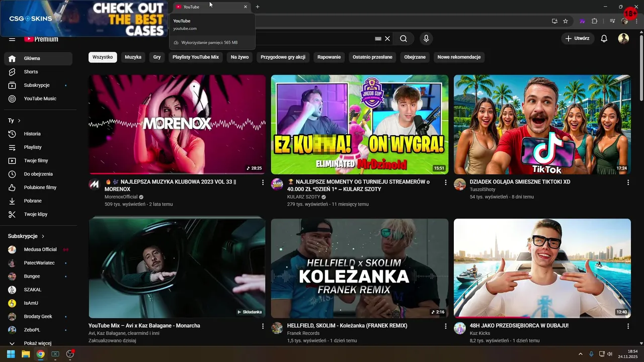This screenshot has height=362, width=644.
Task: Select the Muzyka filter chip
Action: [133, 57]
